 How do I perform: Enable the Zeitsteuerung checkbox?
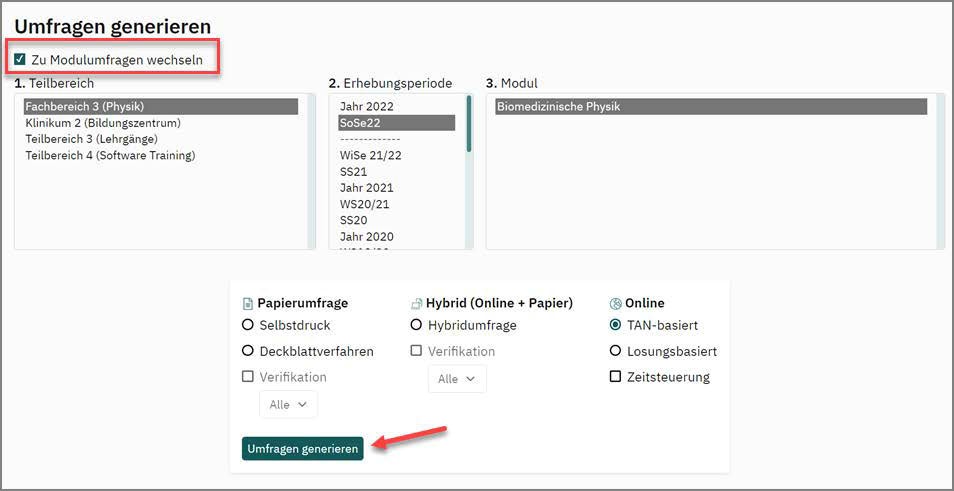coord(615,377)
